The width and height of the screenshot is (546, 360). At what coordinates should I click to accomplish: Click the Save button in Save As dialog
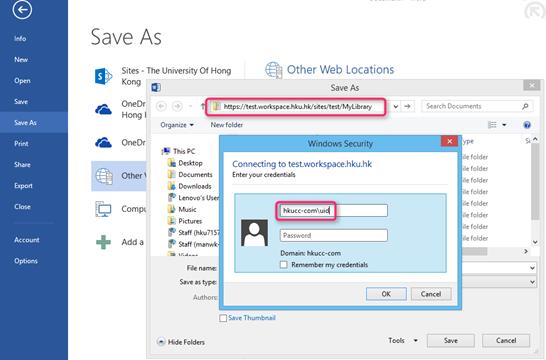click(x=451, y=341)
